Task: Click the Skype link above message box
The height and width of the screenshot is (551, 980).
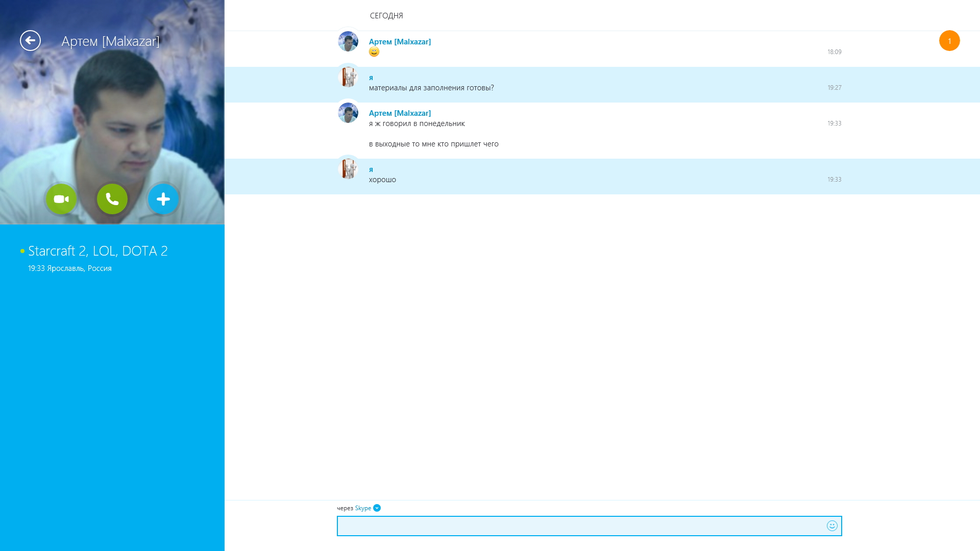Action: coord(363,508)
